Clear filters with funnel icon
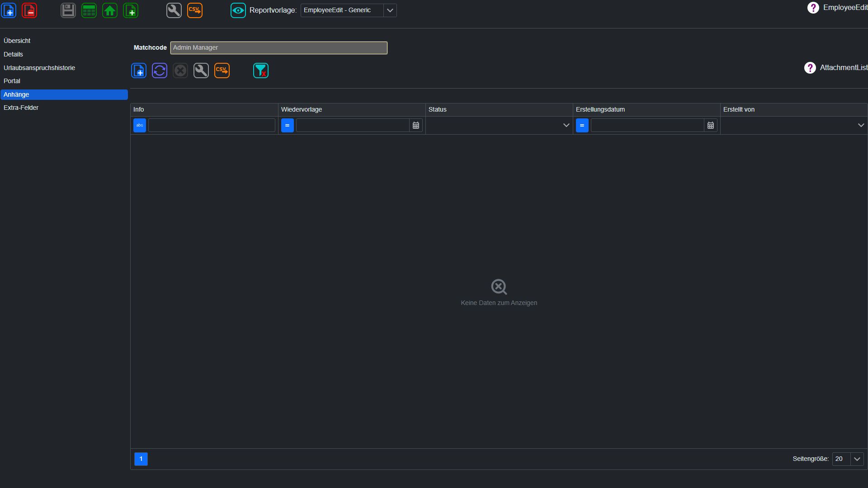This screenshot has height=488, width=868. coord(261,70)
